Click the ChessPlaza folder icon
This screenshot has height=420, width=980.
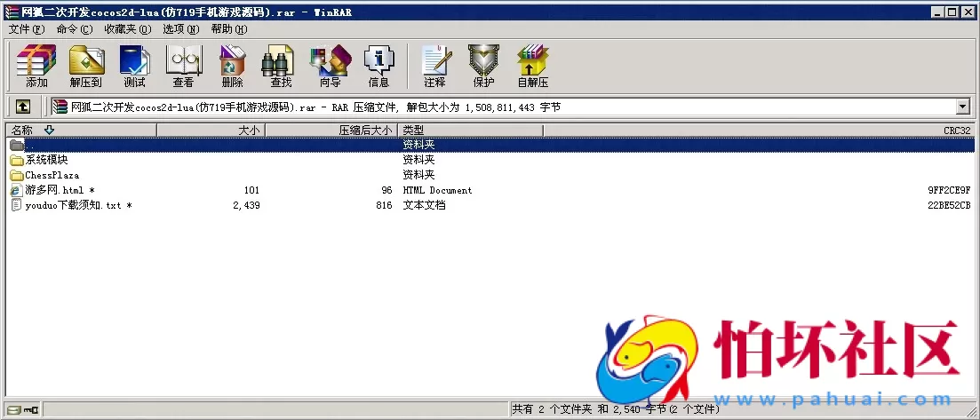17,175
